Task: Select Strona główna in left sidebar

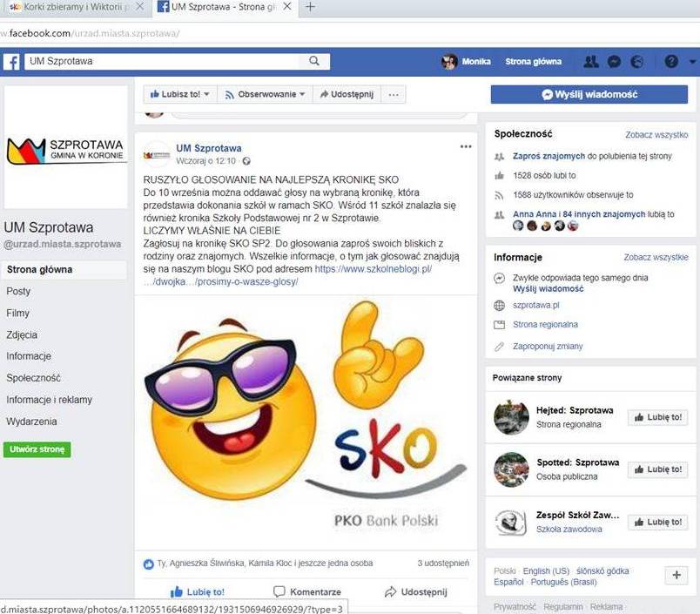Action: pos(64,270)
